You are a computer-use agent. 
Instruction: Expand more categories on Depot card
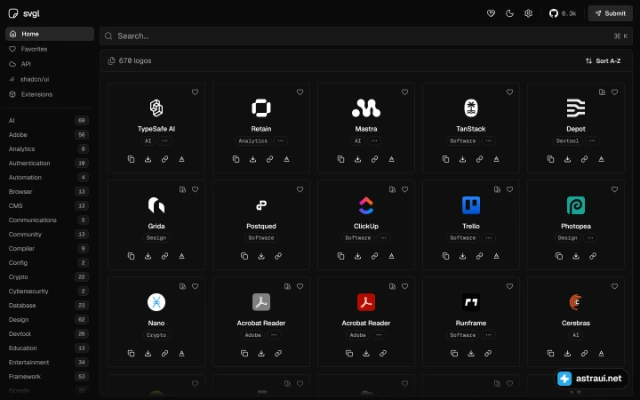592,141
